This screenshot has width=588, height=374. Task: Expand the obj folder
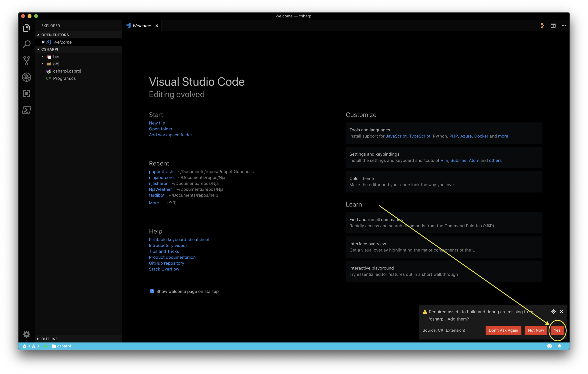coord(56,64)
